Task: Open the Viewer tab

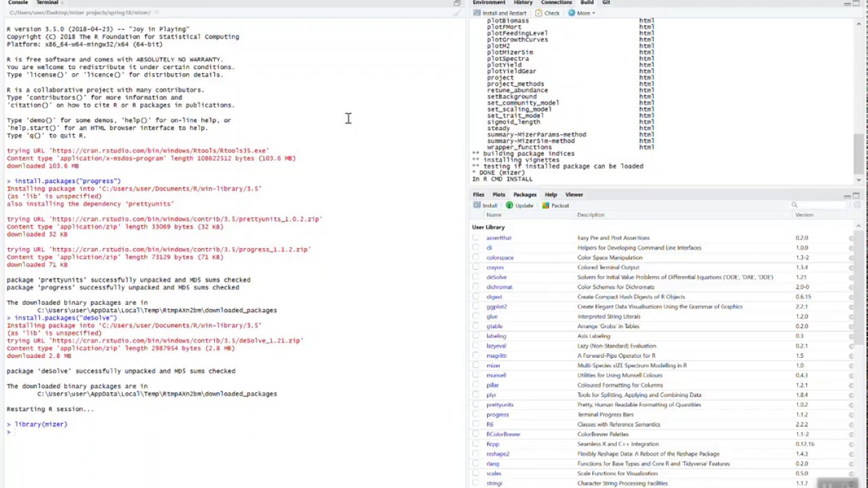Action: pos(574,195)
